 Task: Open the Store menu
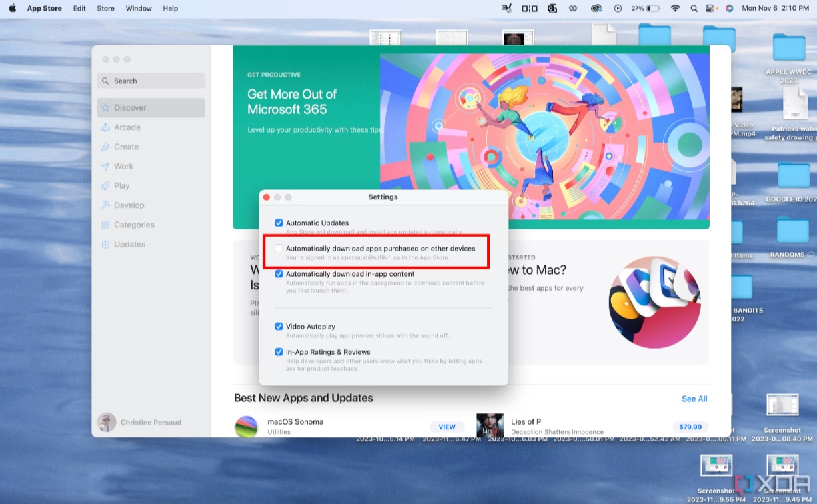[x=105, y=9]
